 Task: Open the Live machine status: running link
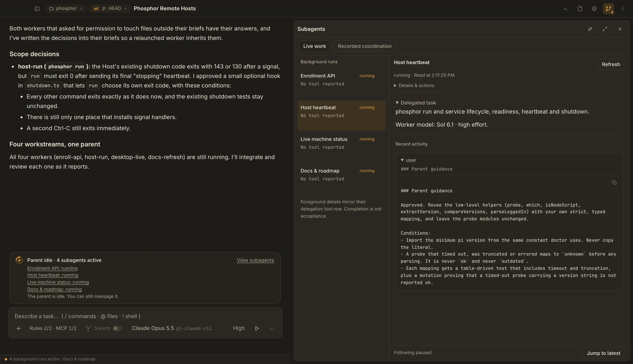(x=58, y=282)
